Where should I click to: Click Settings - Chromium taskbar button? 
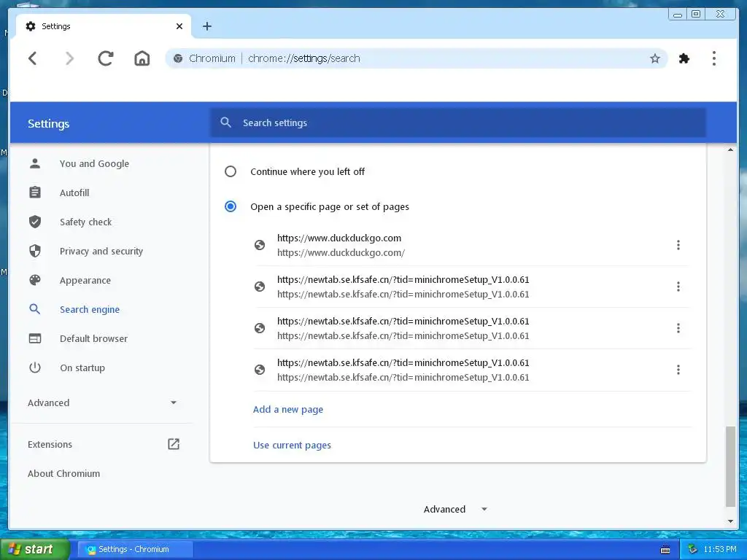tap(136, 549)
